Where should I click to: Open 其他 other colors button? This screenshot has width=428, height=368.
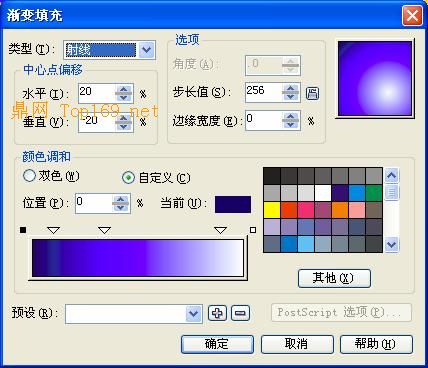click(334, 278)
